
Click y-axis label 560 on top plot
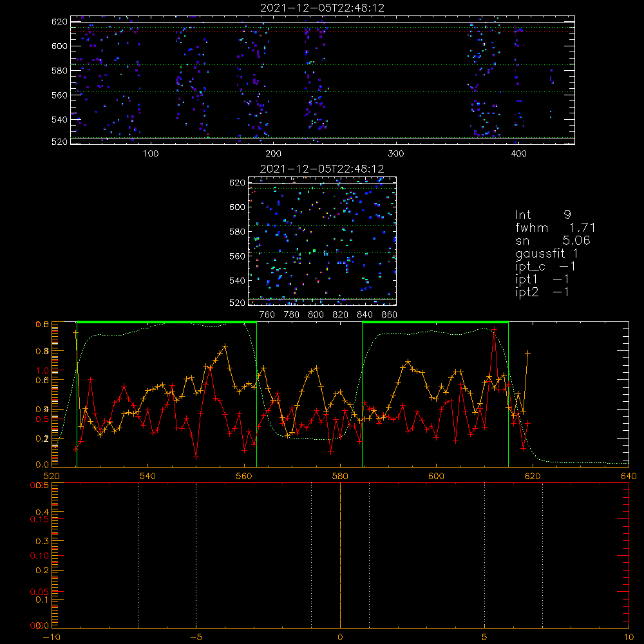tap(59, 95)
